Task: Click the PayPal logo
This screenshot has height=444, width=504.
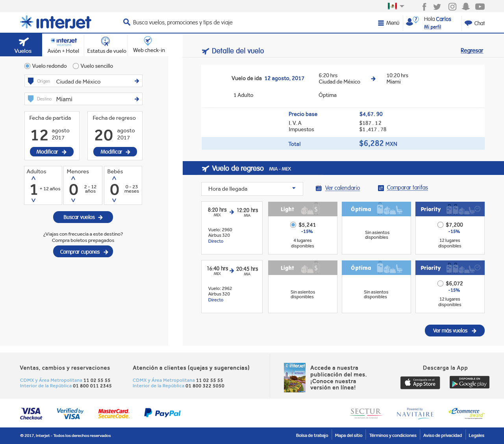Action: click(162, 413)
